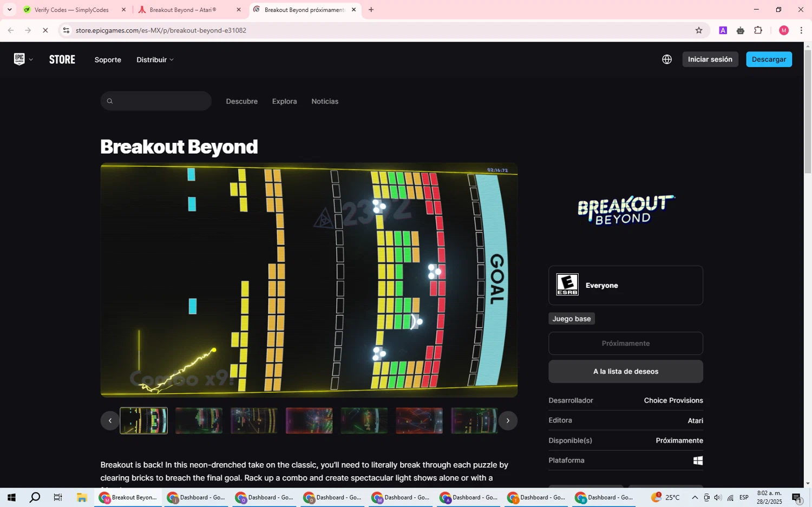Open the language globe selector
Viewport: 812px width, 507px height.
[x=667, y=60]
